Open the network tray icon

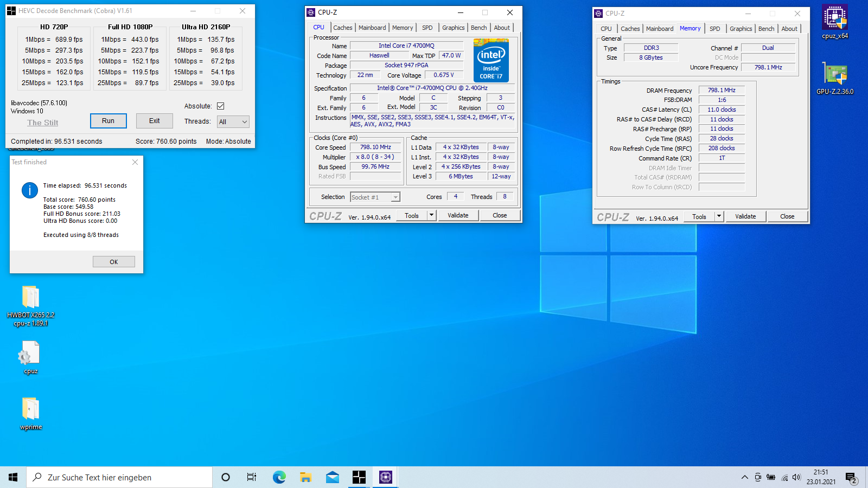pos(784,477)
